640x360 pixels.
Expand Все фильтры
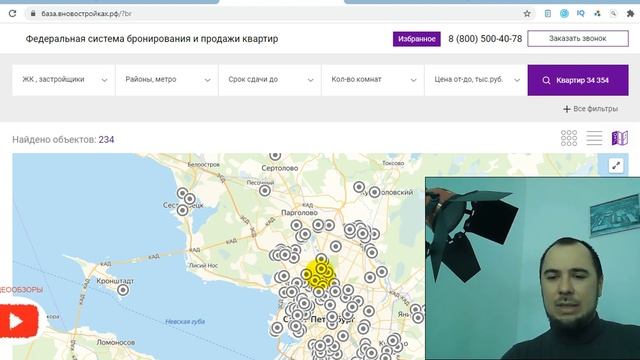590,109
